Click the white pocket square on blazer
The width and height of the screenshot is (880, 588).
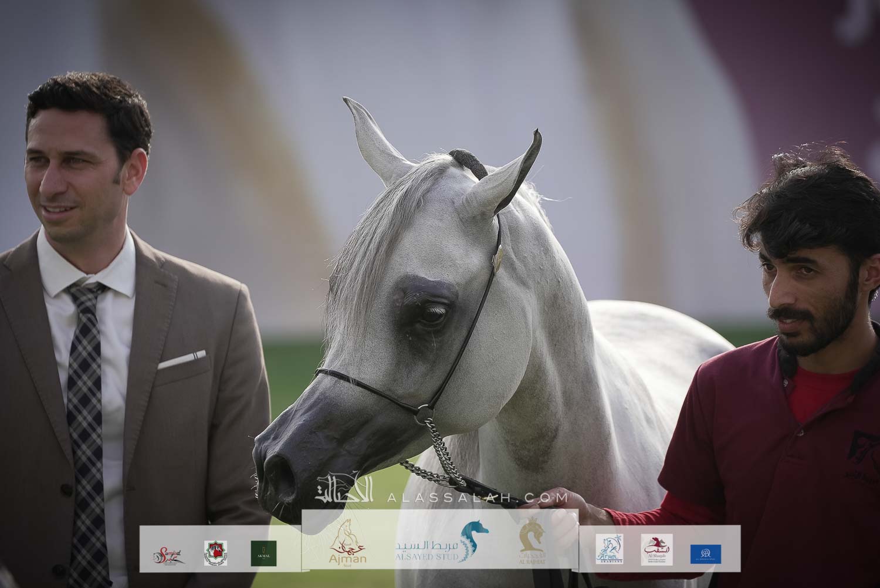click(x=182, y=359)
